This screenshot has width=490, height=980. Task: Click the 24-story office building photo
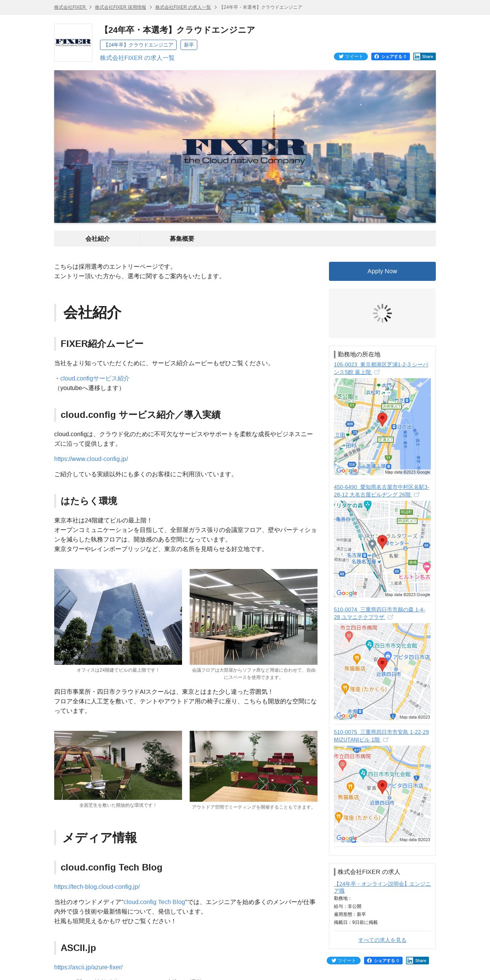click(118, 617)
